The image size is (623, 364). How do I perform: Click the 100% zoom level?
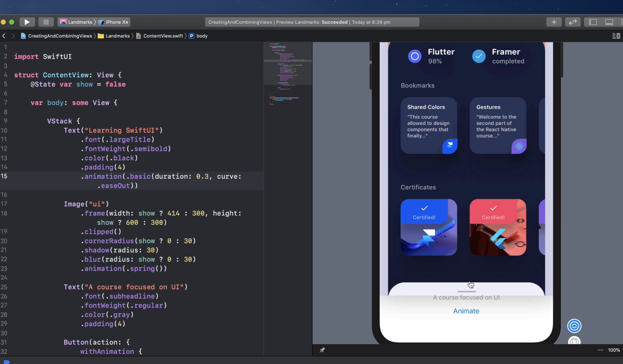coord(614,350)
